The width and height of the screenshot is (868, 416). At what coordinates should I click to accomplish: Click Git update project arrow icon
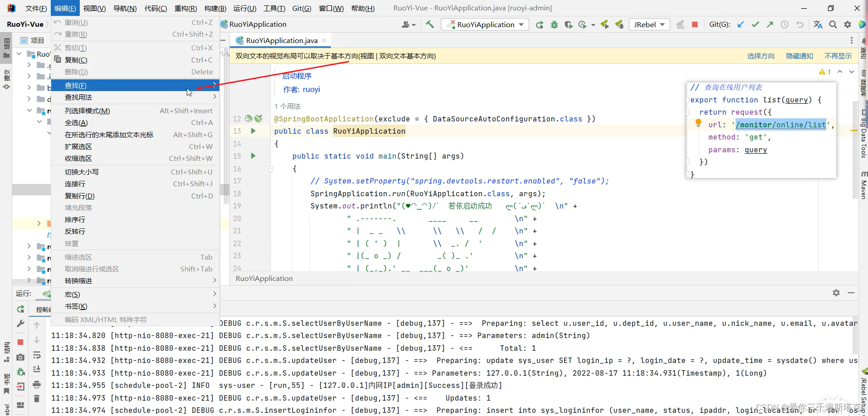(x=741, y=24)
